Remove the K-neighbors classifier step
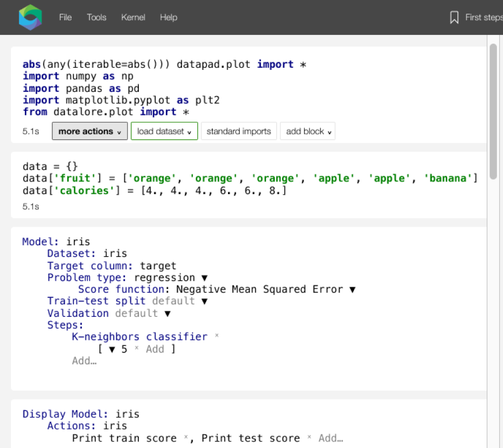The width and height of the screenshot is (503, 448). click(217, 336)
